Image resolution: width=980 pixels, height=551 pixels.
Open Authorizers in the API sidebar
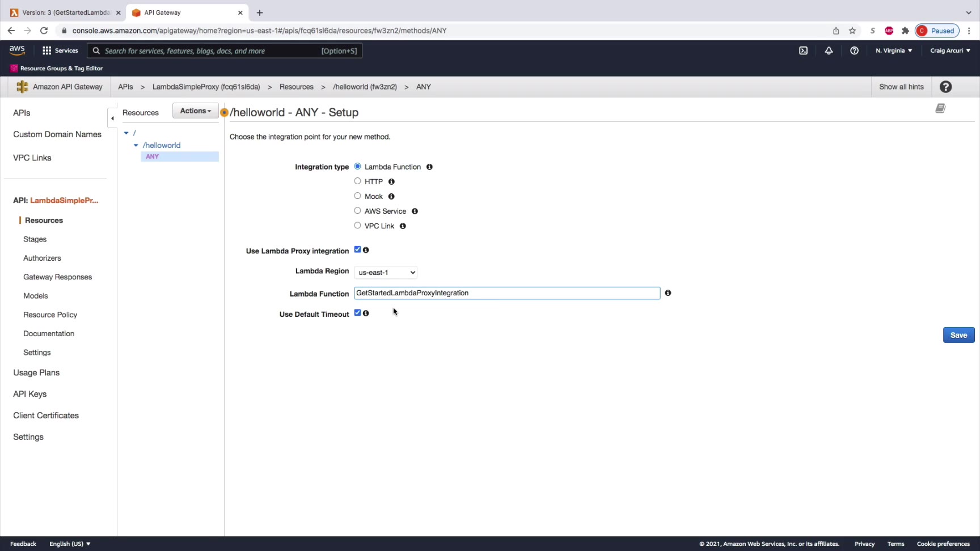(42, 258)
